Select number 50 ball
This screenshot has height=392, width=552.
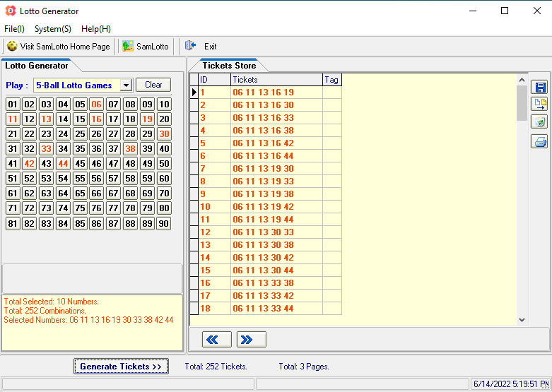tap(164, 163)
